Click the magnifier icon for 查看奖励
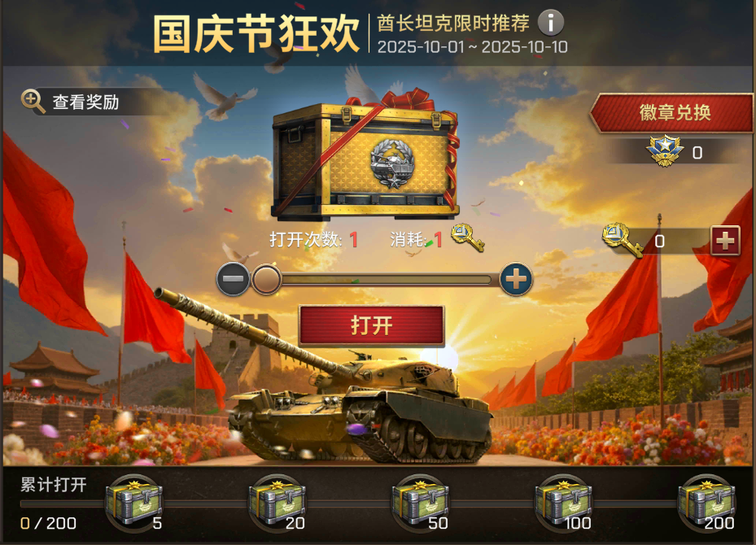Viewport: 756px width, 545px height. point(33,102)
